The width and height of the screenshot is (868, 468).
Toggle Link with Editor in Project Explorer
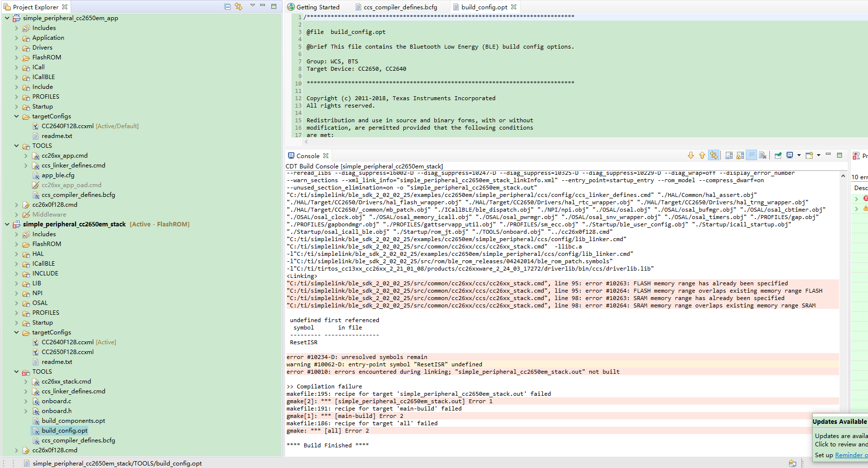pos(238,7)
